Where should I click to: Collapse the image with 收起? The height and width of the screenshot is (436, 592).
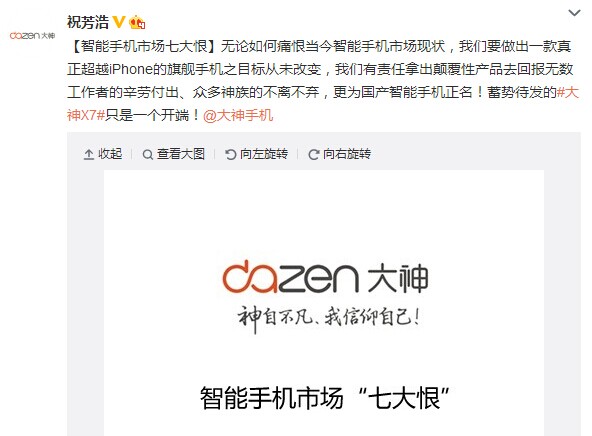point(103,154)
